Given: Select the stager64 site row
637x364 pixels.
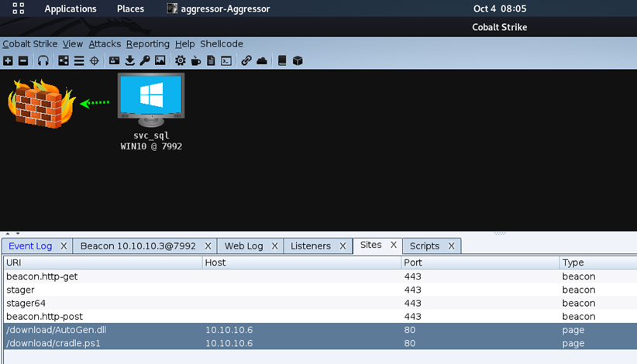Looking at the screenshot, I should [x=320, y=303].
